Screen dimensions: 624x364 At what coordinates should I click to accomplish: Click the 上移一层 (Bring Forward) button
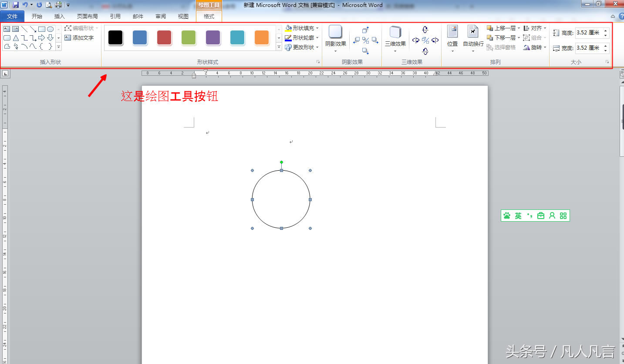point(501,28)
